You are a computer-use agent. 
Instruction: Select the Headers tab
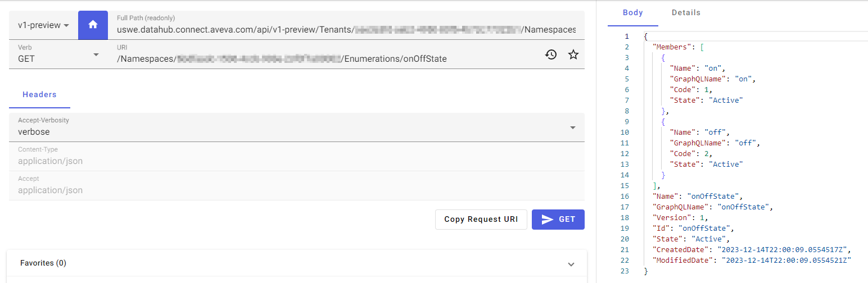point(39,95)
